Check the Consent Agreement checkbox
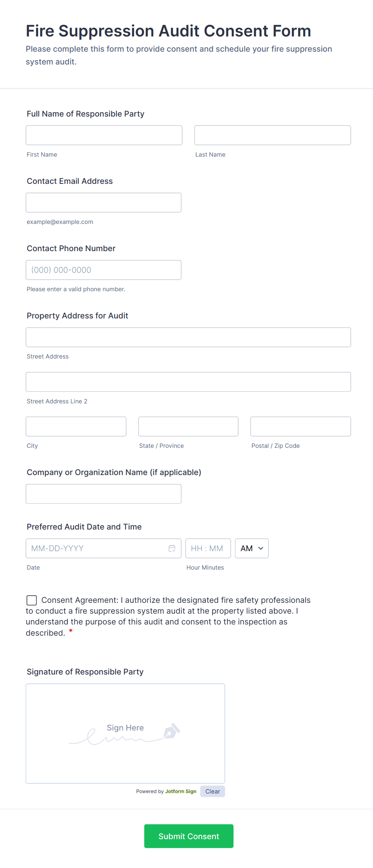 (x=31, y=600)
